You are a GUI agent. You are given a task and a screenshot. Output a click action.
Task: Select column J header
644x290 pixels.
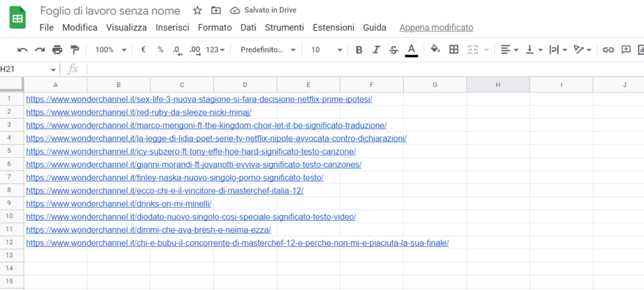(x=619, y=85)
